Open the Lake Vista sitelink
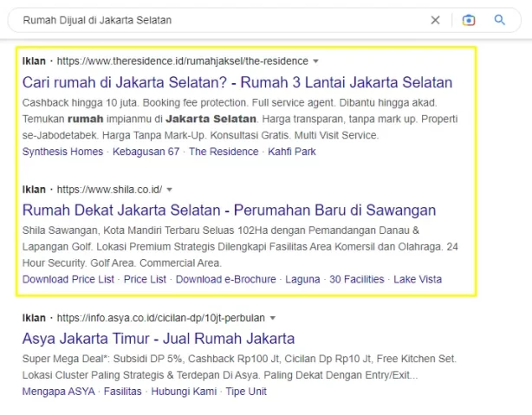 [418, 280]
